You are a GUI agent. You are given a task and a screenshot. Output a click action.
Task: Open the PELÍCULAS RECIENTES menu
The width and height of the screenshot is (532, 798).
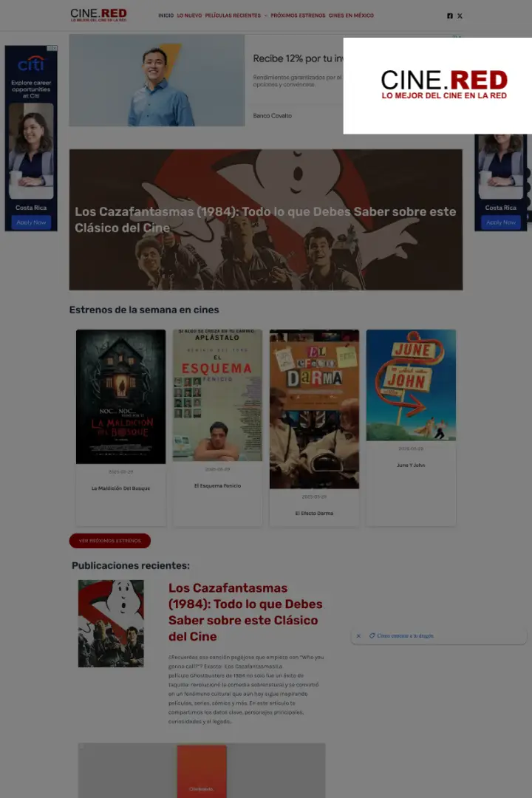coord(233,16)
